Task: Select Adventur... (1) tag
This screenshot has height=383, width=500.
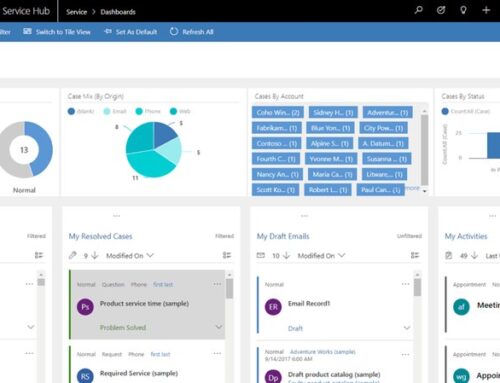Action: point(387,113)
